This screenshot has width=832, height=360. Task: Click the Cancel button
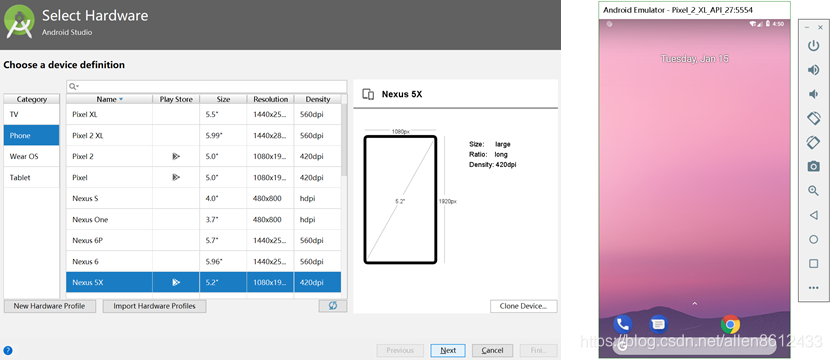492,350
